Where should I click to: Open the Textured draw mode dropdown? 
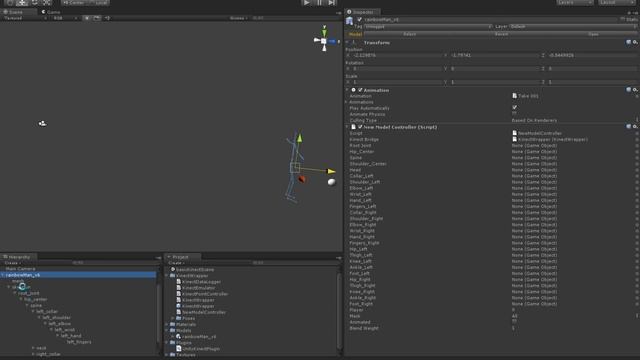(24, 18)
